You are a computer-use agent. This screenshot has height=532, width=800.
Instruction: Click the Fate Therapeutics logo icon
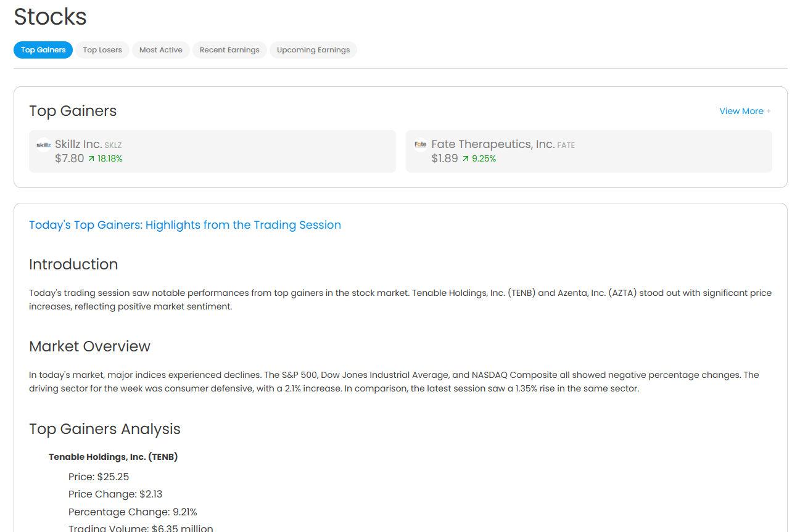pos(420,145)
